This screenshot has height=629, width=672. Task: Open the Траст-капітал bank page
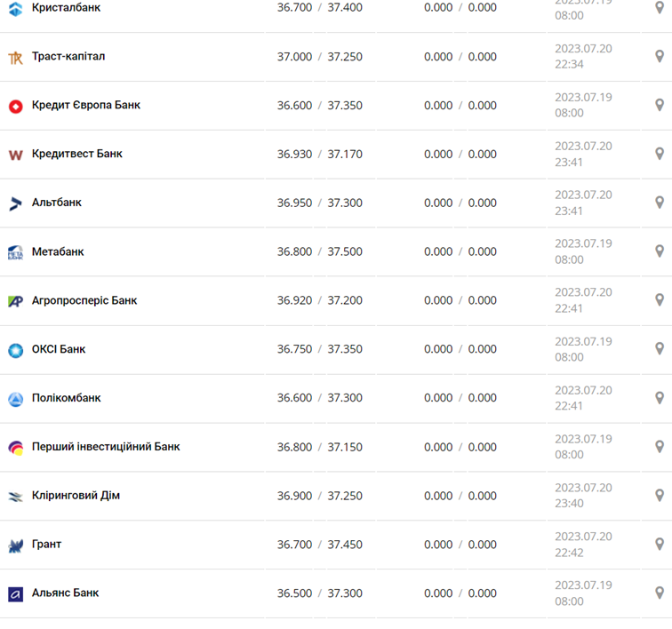pos(68,57)
